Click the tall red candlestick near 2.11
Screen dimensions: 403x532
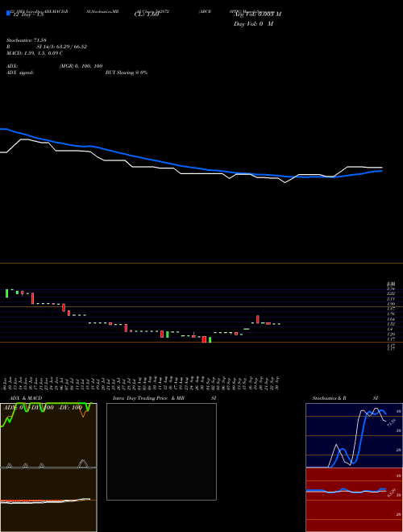click(33, 298)
